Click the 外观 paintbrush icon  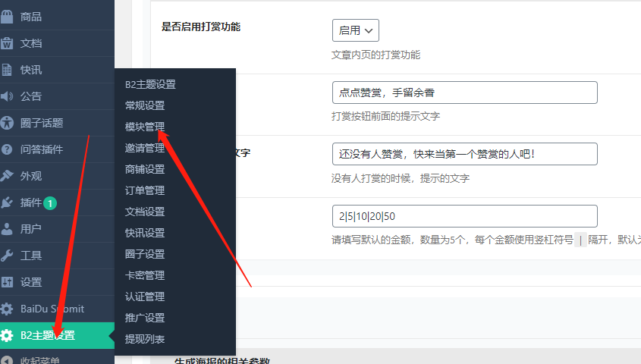pyautogui.click(x=8, y=176)
